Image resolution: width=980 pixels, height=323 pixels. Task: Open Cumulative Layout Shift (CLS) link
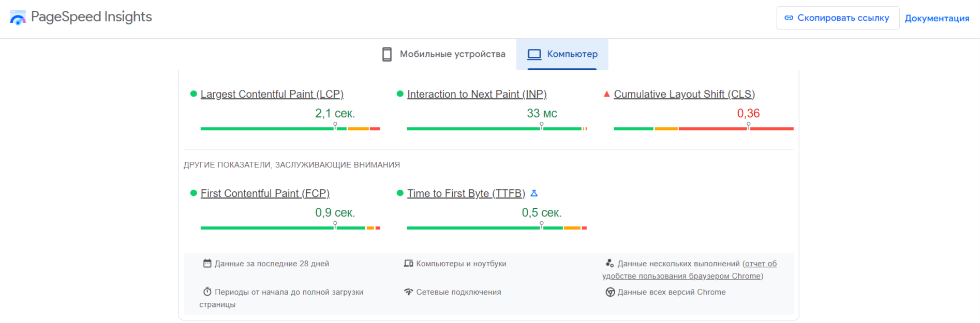685,94
